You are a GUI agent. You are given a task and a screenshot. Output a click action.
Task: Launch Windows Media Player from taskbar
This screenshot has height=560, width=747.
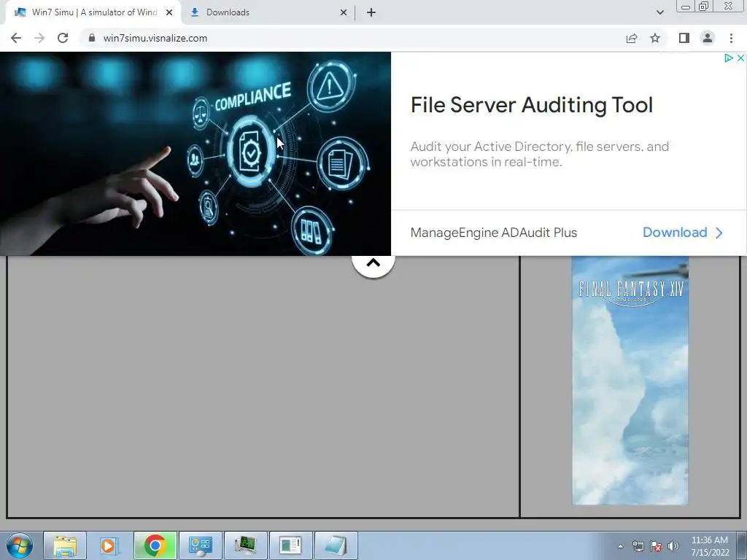click(109, 545)
